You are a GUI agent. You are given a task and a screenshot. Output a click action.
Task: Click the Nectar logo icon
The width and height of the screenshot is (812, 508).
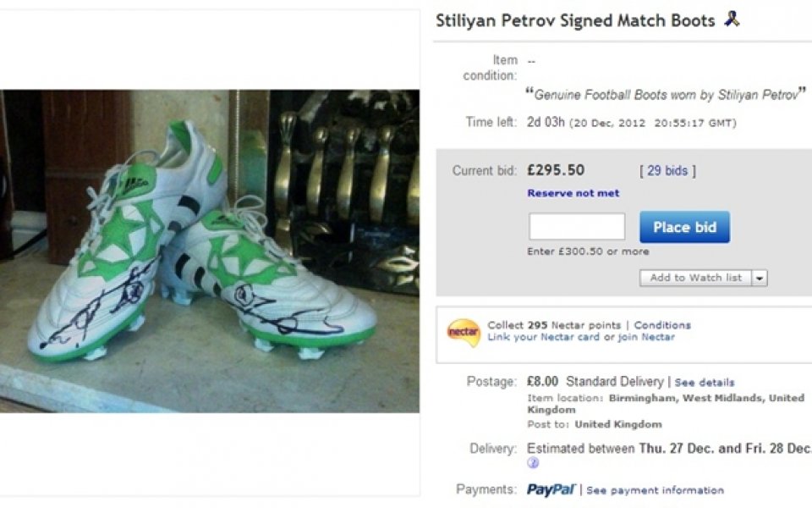[x=463, y=331]
